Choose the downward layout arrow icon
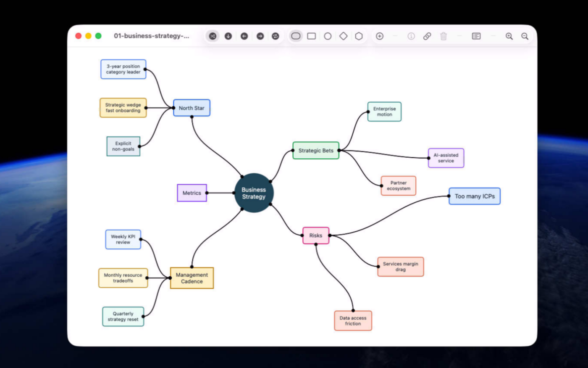This screenshot has height=368, width=588. coord(228,36)
